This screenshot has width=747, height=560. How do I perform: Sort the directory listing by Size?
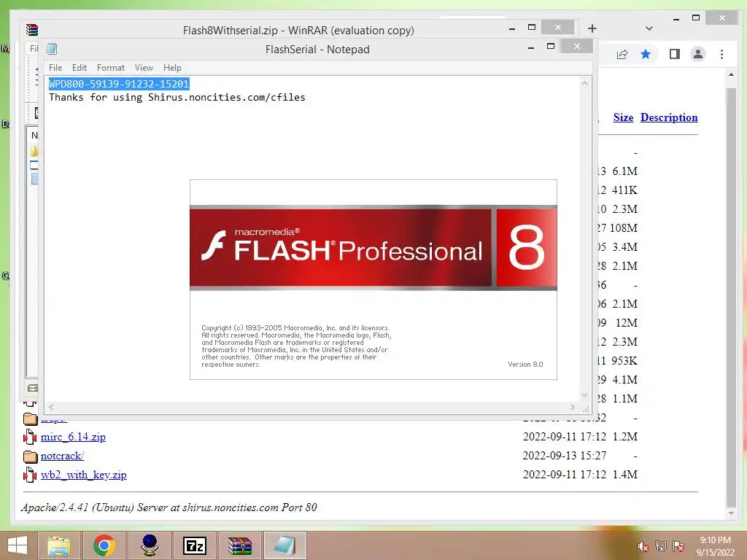[623, 117]
